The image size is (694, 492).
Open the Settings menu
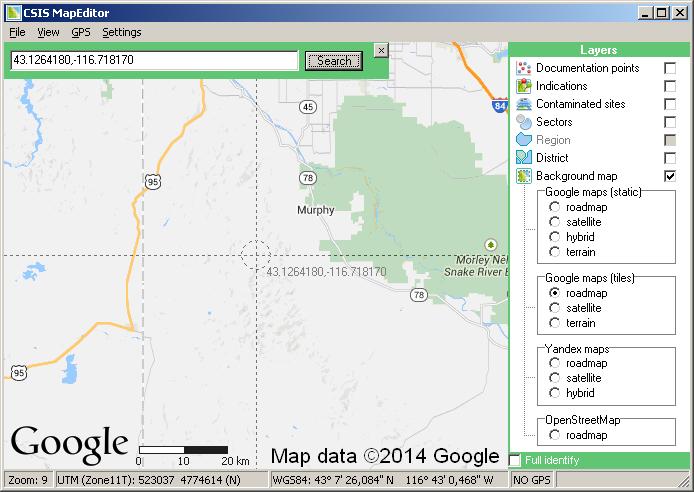(122, 32)
